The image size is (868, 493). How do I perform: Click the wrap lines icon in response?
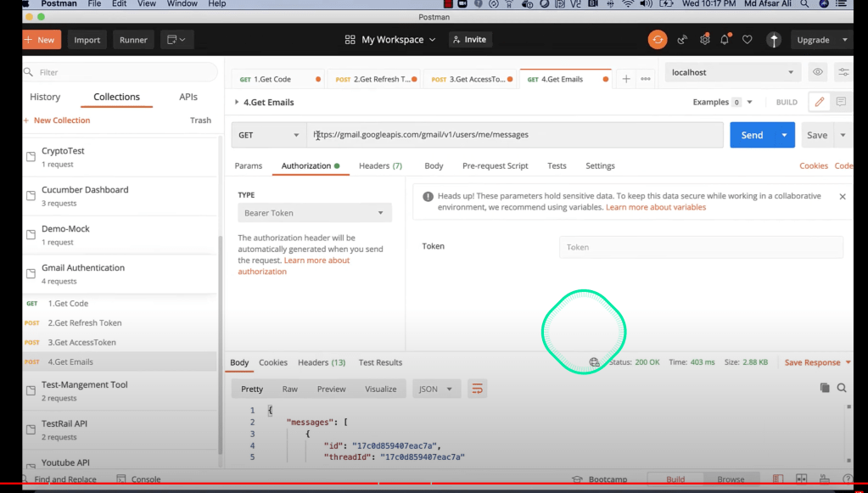tap(477, 389)
